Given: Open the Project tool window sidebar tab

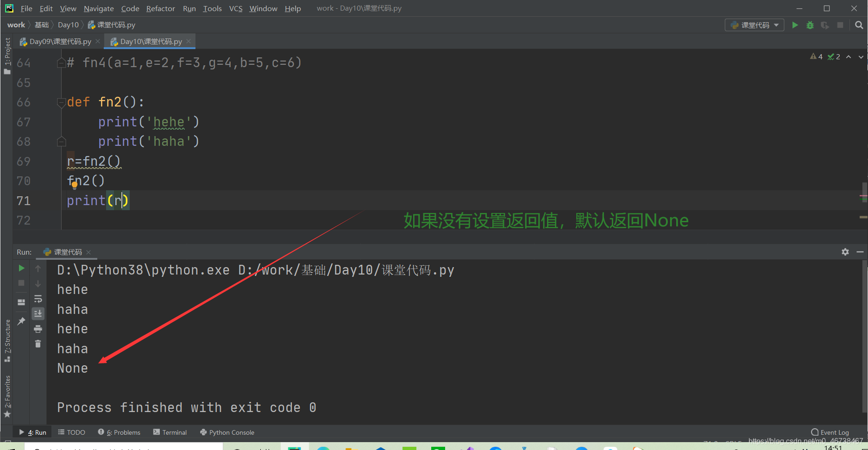Looking at the screenshot, I should pyautogui.click(x=7, y=56).
